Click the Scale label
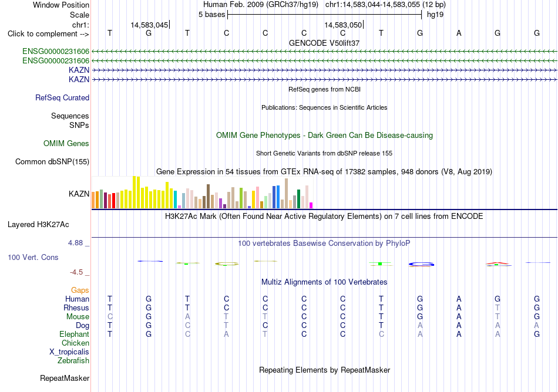 pos(79,15)
